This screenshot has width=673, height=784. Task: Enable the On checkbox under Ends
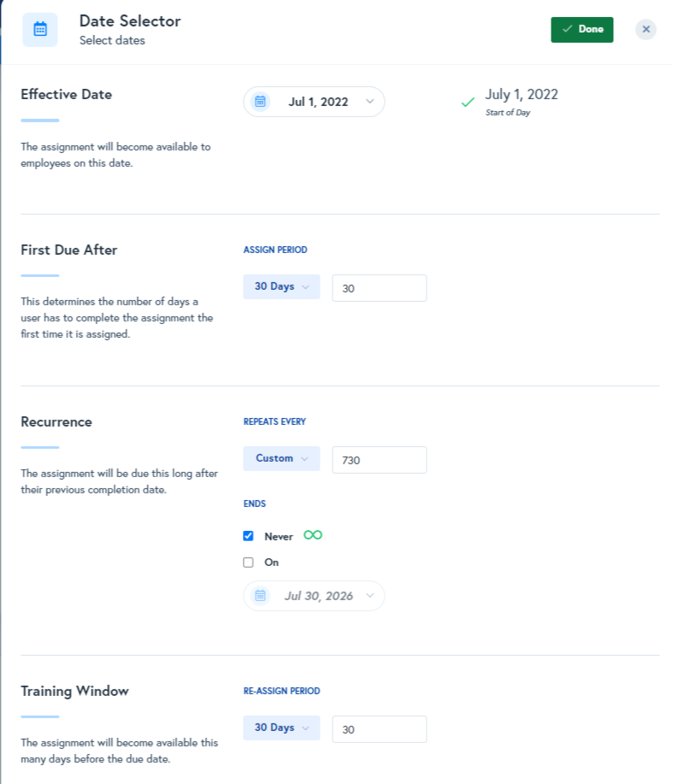pyautogui.click(x=248, y=562)
